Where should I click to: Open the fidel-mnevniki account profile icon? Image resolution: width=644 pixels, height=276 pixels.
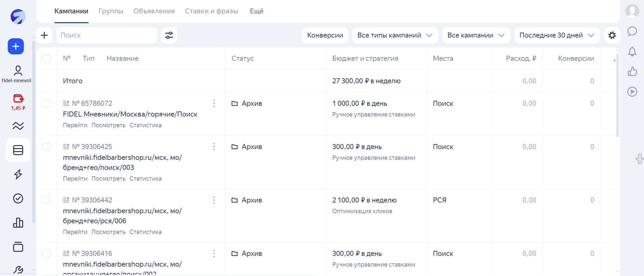pyautogui.click(x=18, y=71)
